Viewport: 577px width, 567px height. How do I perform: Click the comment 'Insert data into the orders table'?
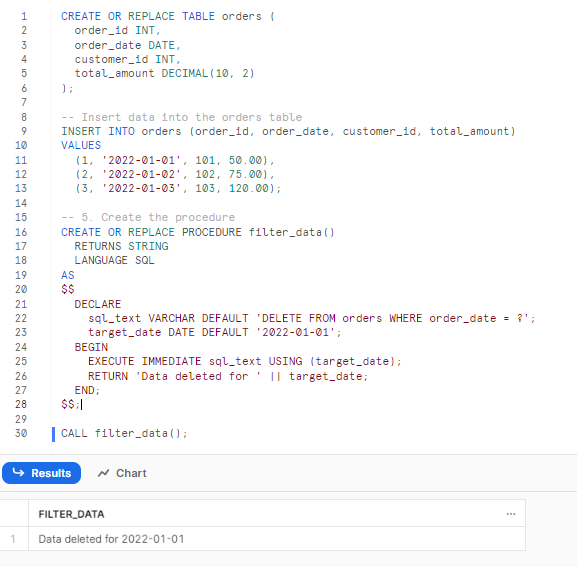pyautogui.click(x=181, y=117)
